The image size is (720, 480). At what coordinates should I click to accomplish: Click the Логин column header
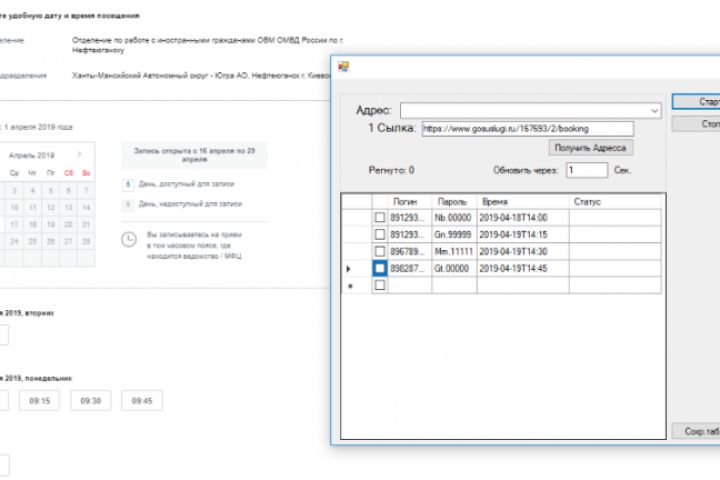pos(410,202)
